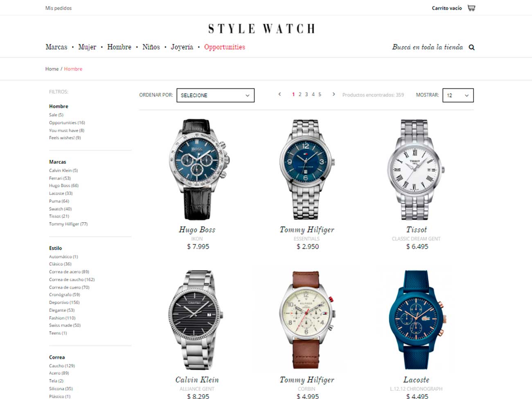
Task: Filter by Correa de cuero style
Action: (x=69, y=287)
